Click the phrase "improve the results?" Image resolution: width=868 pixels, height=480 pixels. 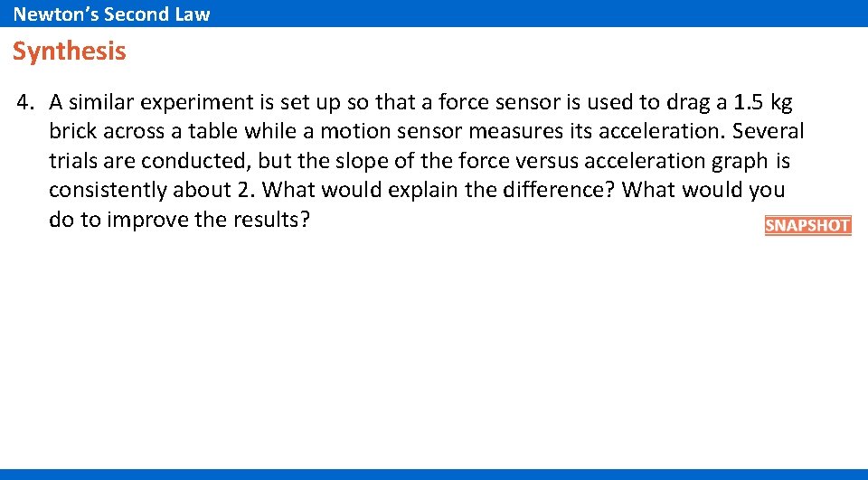pos(208,220)
